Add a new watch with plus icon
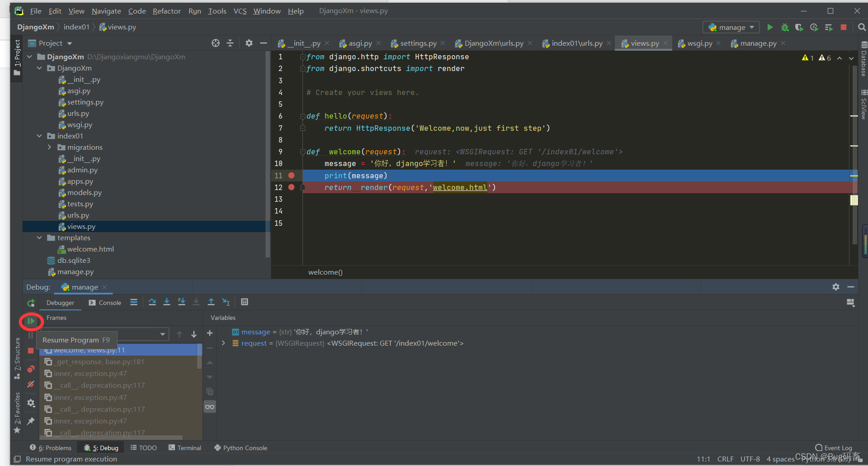This screenshot has height=466, width=868. 210,333
